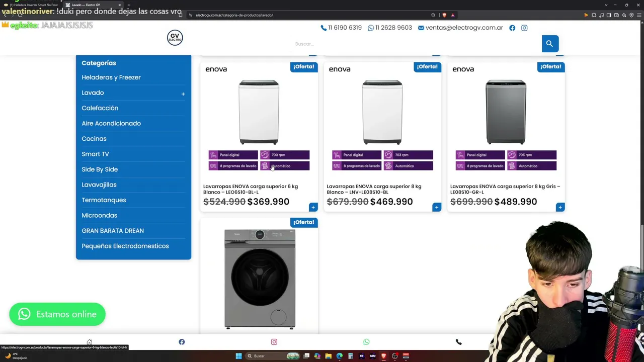Email ventas@electrogv.com.ar
This screenshot has height=362, width=644.
tap(460, 28)
